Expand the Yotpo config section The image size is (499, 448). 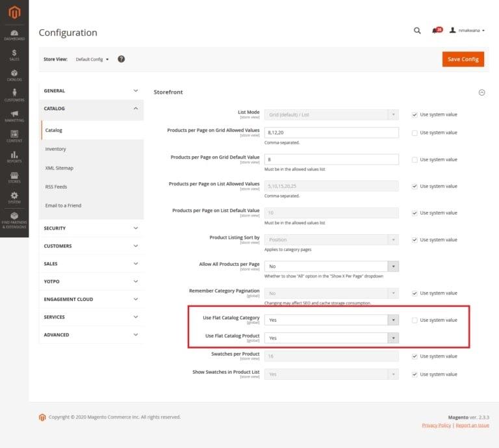click(x=91, y=282)
